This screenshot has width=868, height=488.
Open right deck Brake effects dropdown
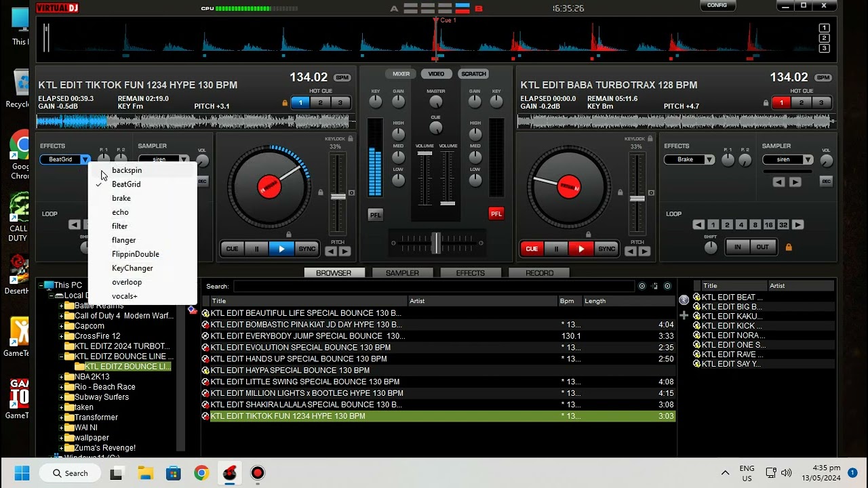pyautogui.click(x=709, y=159)
